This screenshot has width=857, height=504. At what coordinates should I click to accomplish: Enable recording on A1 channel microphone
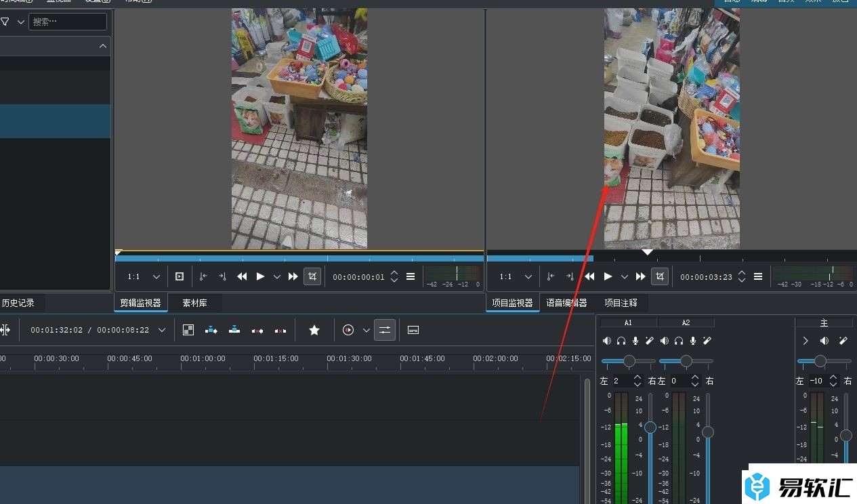click(x=635, y=341)
